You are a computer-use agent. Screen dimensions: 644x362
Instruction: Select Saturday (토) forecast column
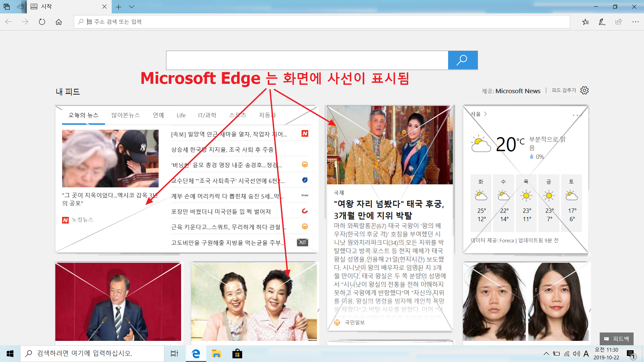[x=572, y=203]
